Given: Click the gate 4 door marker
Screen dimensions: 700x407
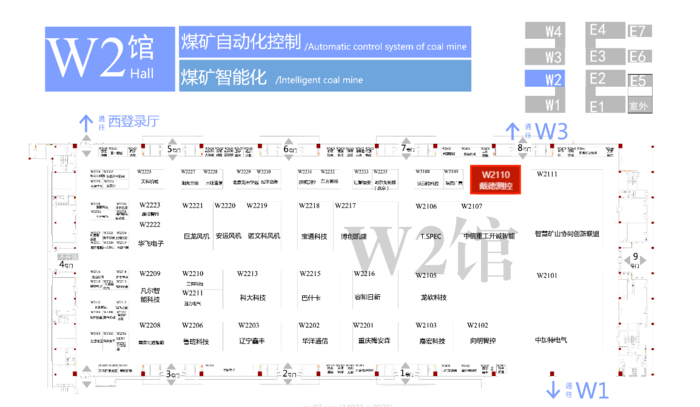Looking at the screenshot, I should (x=66, y=264).
